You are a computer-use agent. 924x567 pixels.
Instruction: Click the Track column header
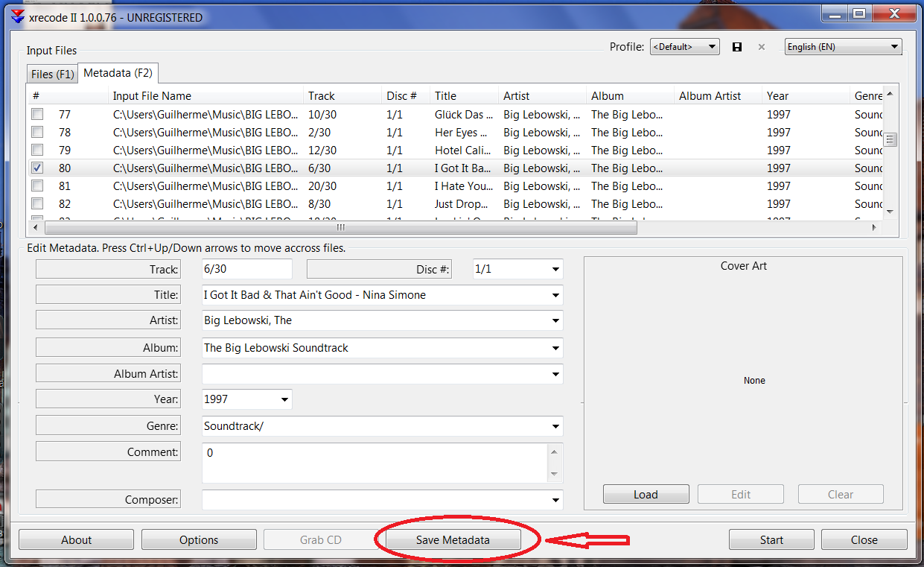pyautogui.click(x=342, y=95)
